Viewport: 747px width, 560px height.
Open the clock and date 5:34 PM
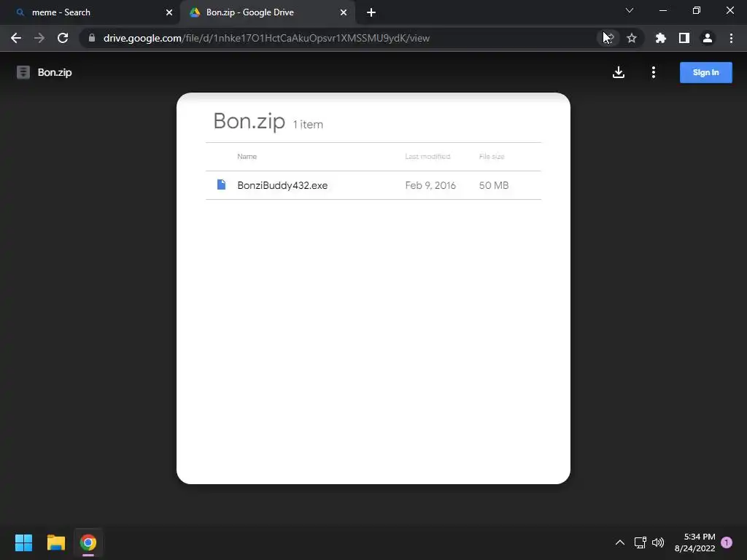tap(694, 542)
